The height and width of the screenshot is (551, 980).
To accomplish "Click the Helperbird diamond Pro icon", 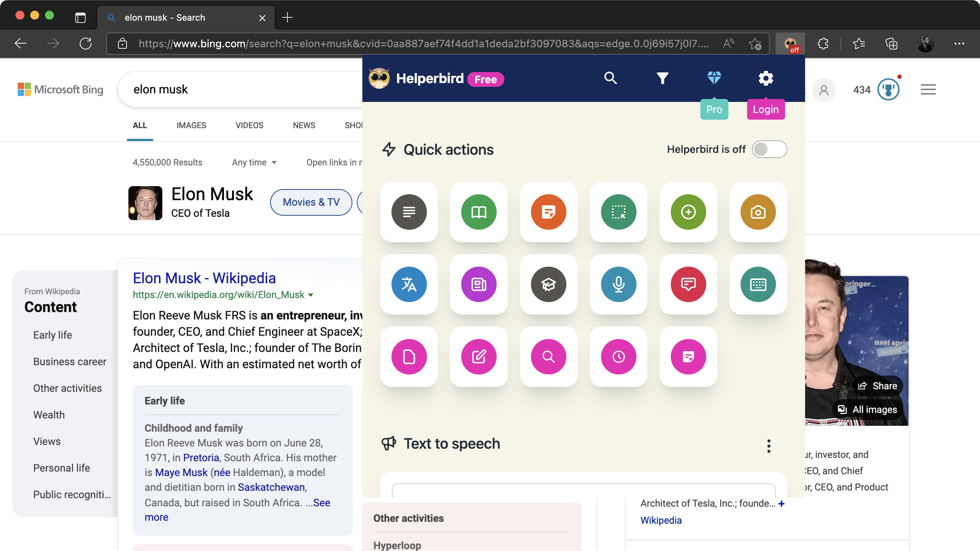I will (x=714, y=78).
